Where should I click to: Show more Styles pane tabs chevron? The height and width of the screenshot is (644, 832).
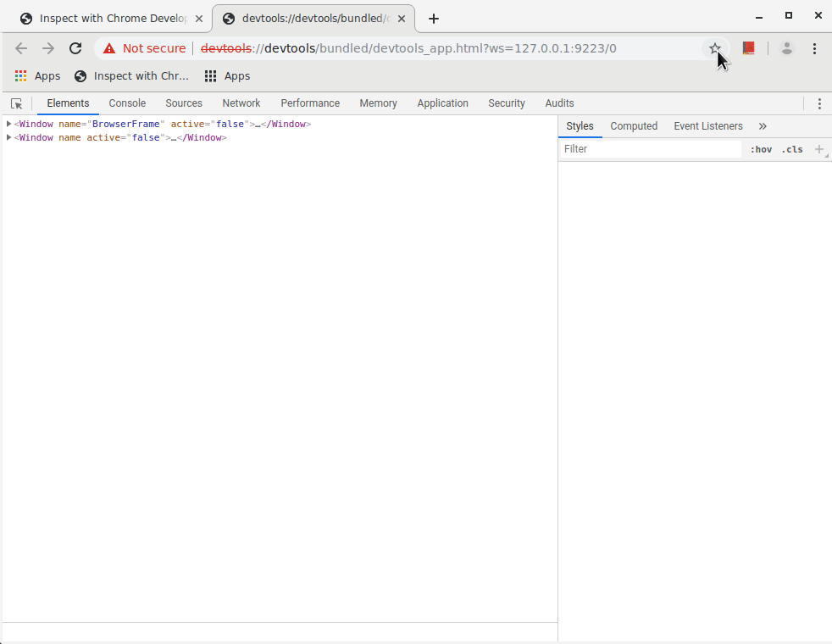click(x=763, y=126)
